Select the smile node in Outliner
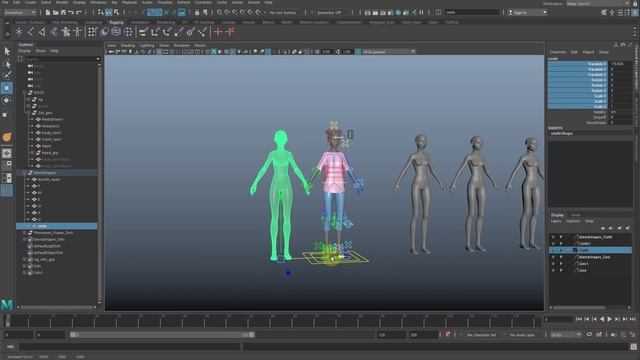640x360 pixels. 56,226
